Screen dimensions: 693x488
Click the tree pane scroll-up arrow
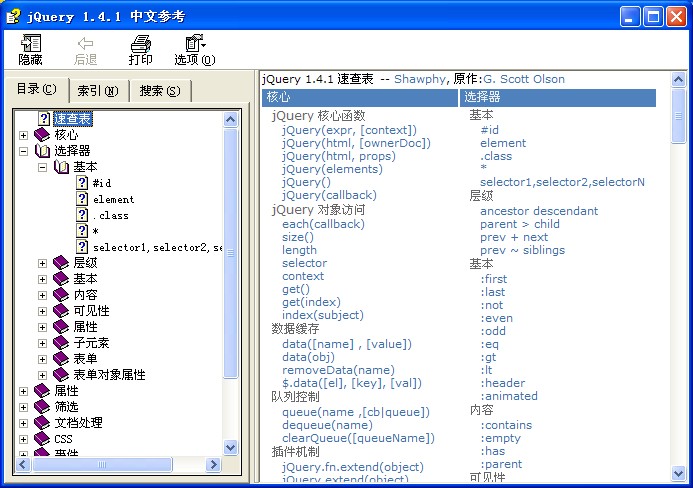pyautogui.click(x=231, y=119)
